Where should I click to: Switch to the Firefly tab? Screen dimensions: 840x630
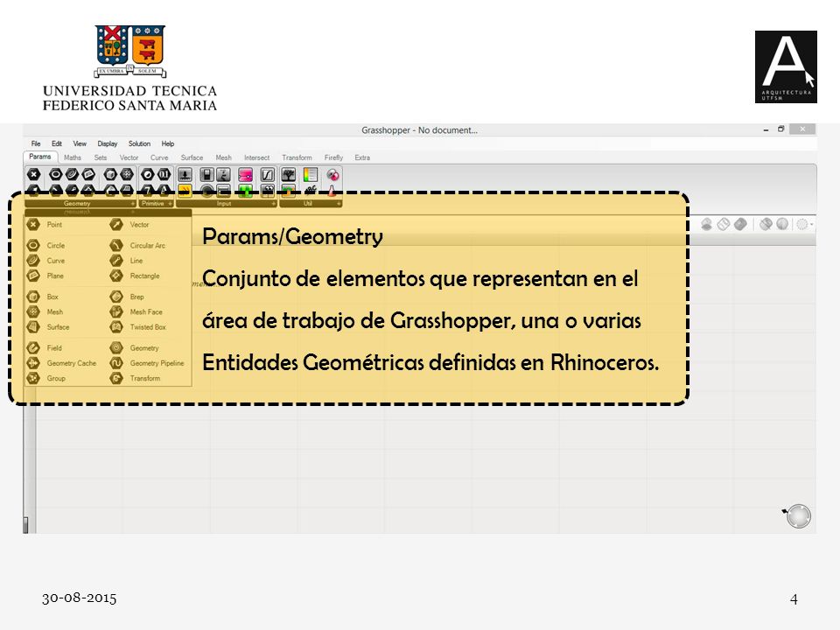point(333,157)
